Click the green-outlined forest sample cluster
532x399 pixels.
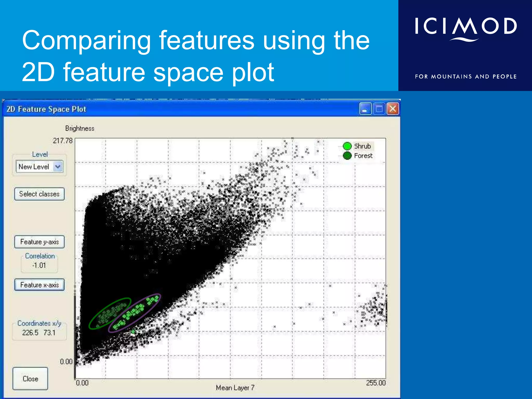coord(110,313)
